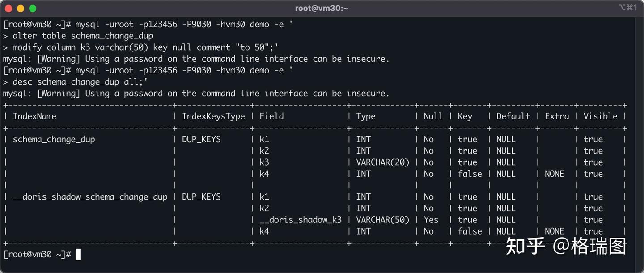Click the IndexKeysType column header
Screen dimensions: 644x273
(213, 116)
